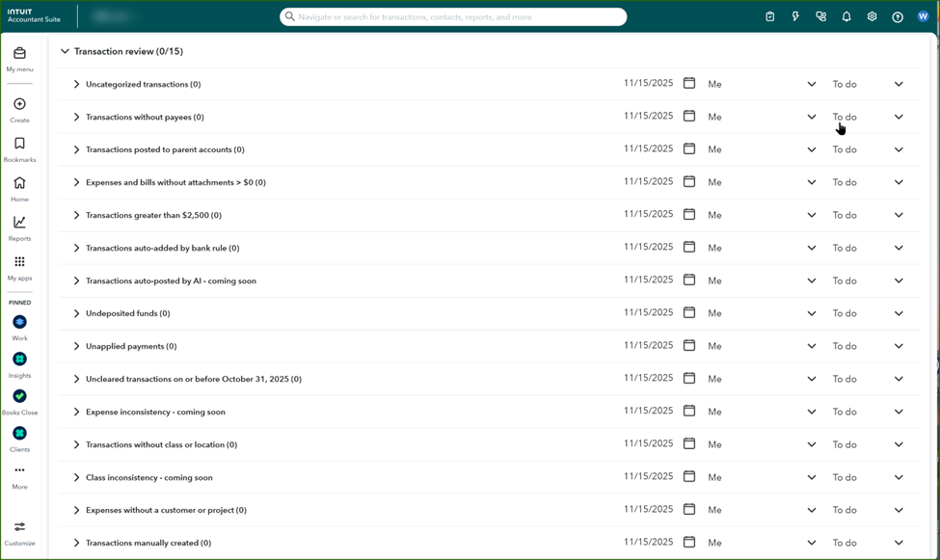Click the search transactions input field
The image size is (940, 560).
(x=453, y=16)
